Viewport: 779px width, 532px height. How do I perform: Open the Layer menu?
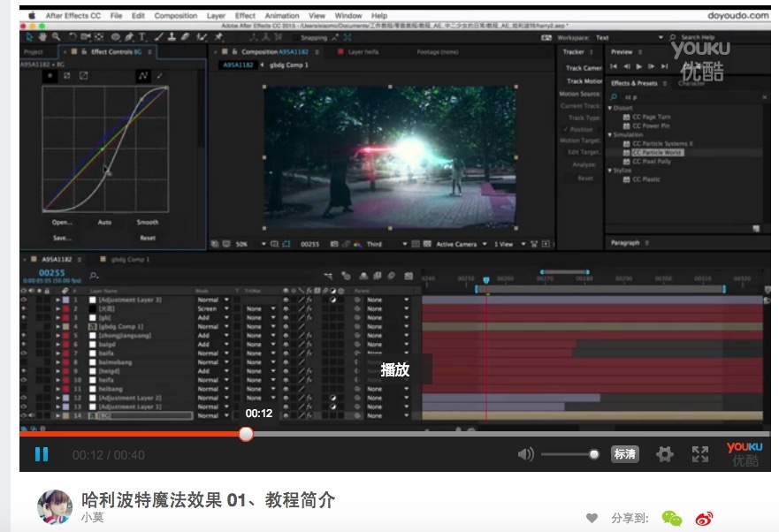coord(216,15)
